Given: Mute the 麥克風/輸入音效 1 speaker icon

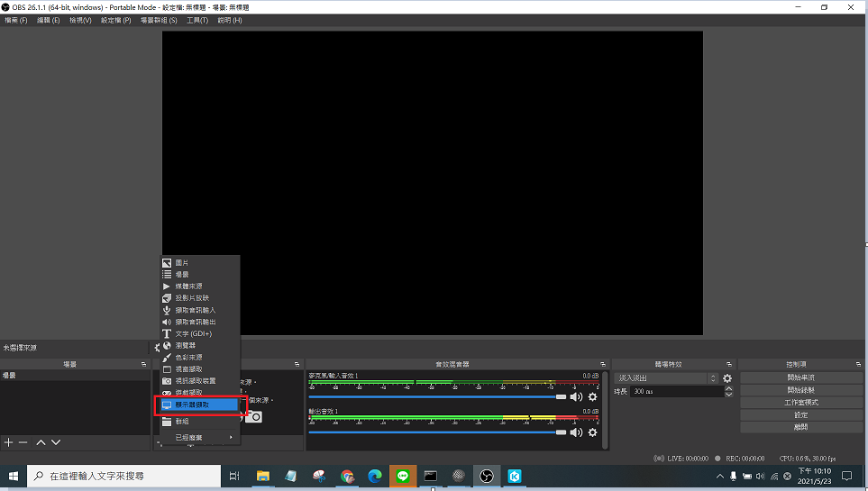Looking at the screenshot, I should pyautogui.click(x=576, y=396).
